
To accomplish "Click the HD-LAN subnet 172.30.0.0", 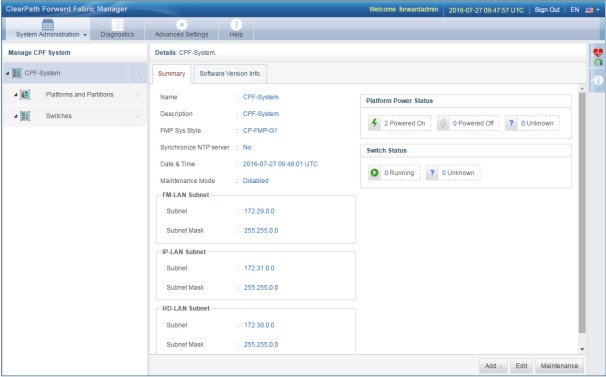I will 259,325.
